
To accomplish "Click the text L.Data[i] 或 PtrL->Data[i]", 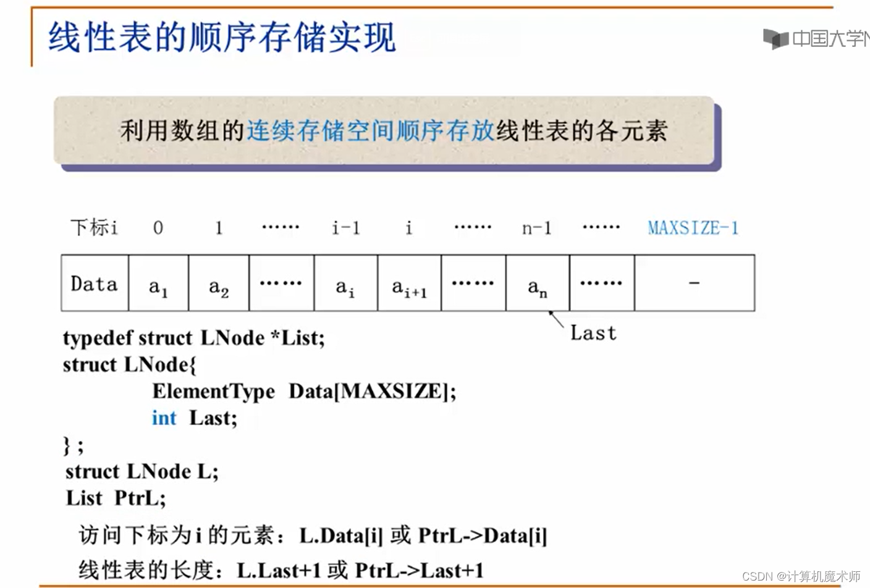I will click(423, 535).
